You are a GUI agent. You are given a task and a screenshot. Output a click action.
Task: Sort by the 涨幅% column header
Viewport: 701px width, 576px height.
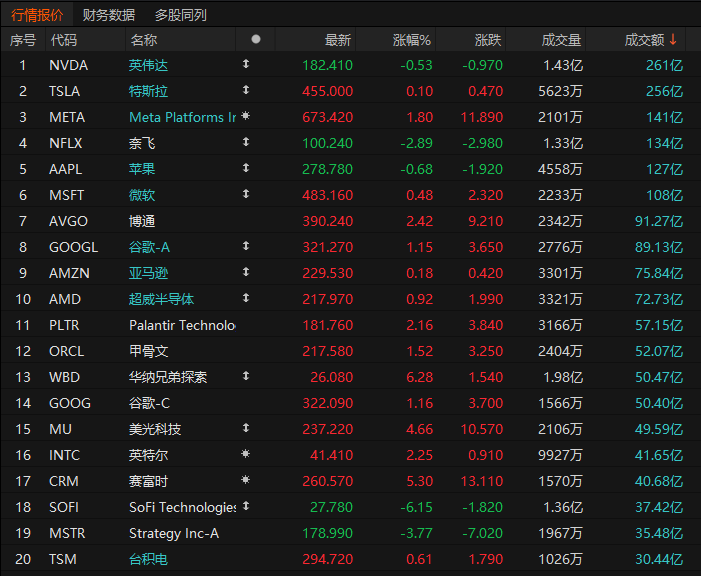tap(411, 40)
